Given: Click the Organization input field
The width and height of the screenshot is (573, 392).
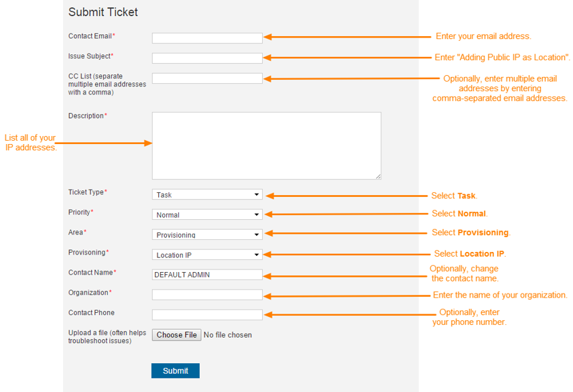Looking at the screenshot, I should tap(207, 295).
